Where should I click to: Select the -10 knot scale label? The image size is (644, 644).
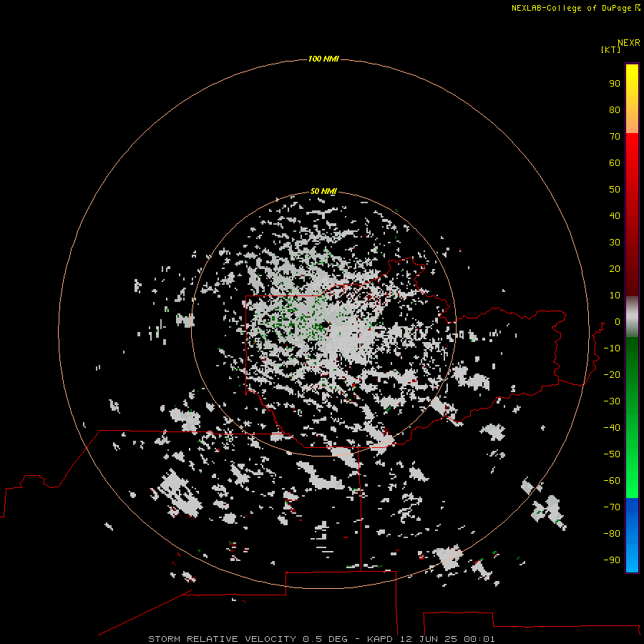pyautogui.click(x=612, y=348)
